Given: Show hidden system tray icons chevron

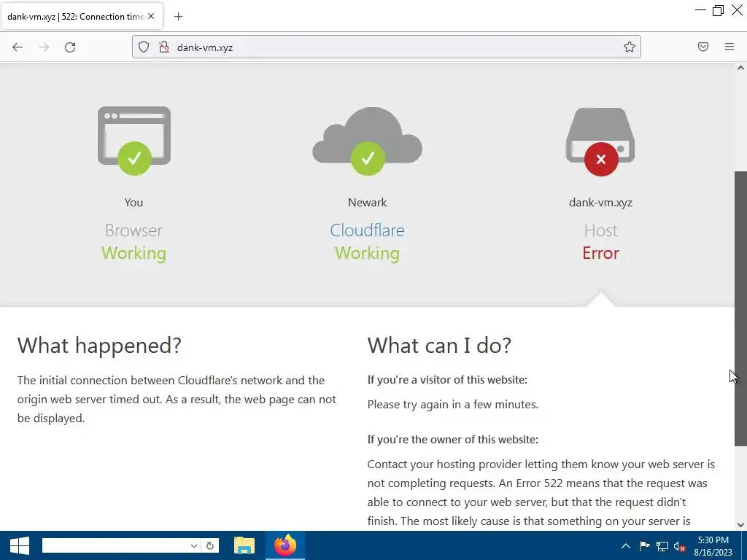Looking at the screenshot, I should 626,546.
